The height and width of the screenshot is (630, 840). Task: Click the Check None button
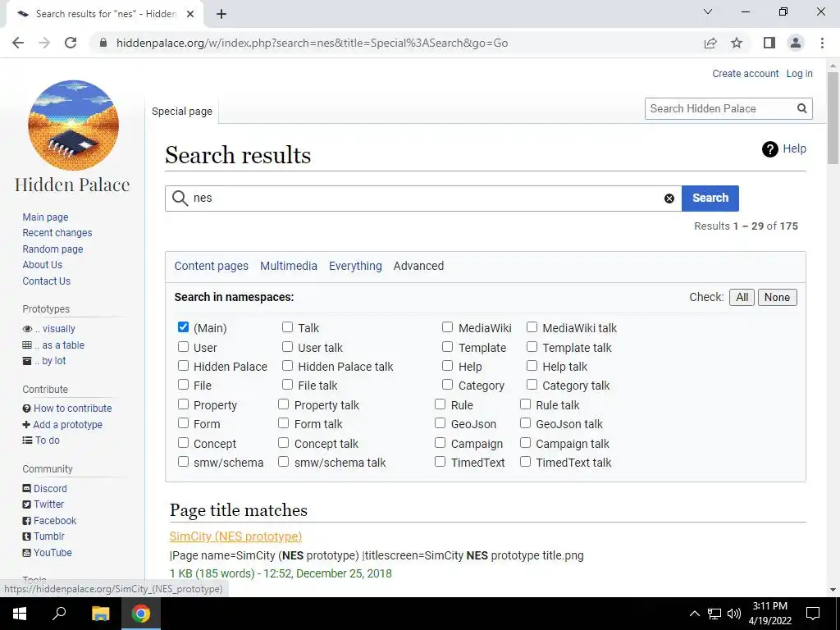click(778, 297)
